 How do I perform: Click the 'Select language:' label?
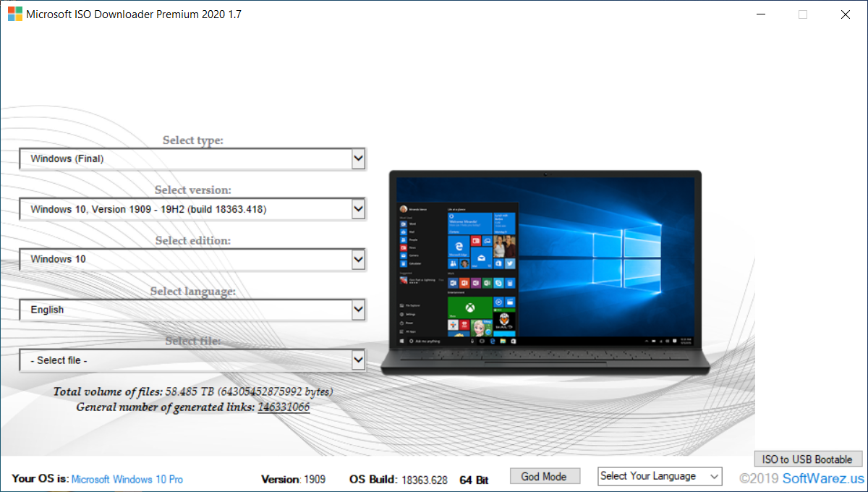[193, 291]
